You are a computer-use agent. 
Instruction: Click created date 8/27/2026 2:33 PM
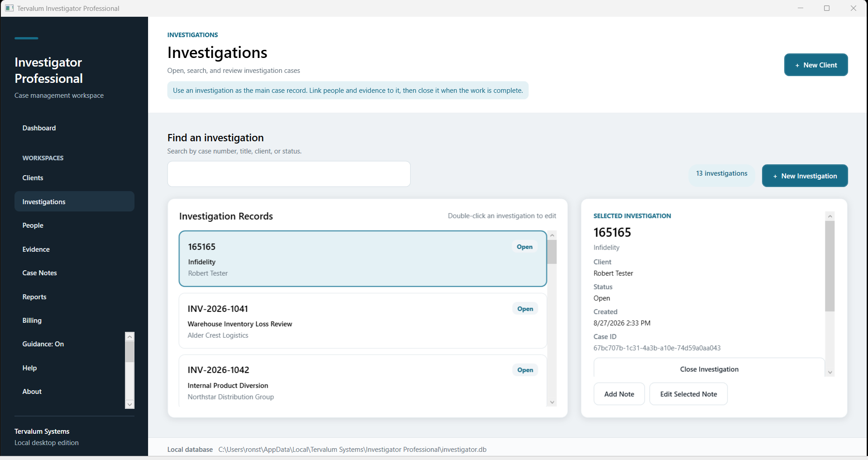click(x=622, y=323)
